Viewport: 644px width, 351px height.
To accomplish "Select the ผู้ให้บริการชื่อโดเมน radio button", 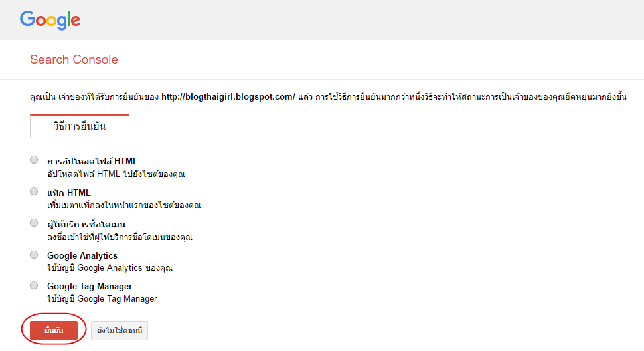I will (x=34, y=223).
